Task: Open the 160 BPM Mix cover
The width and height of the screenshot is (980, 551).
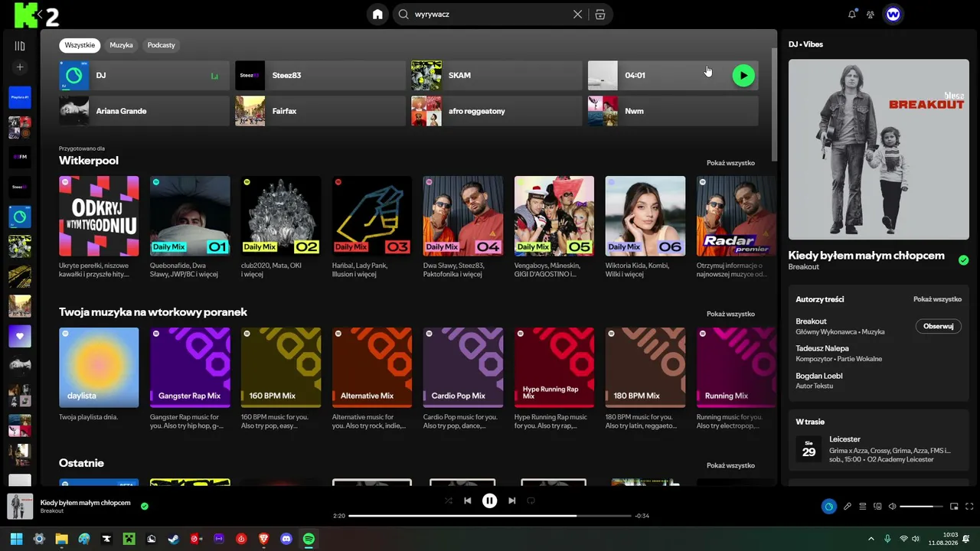Action: [281, 367]
